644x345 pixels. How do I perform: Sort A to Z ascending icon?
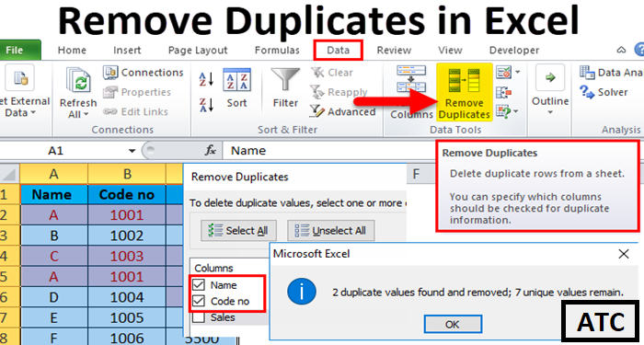206,79
